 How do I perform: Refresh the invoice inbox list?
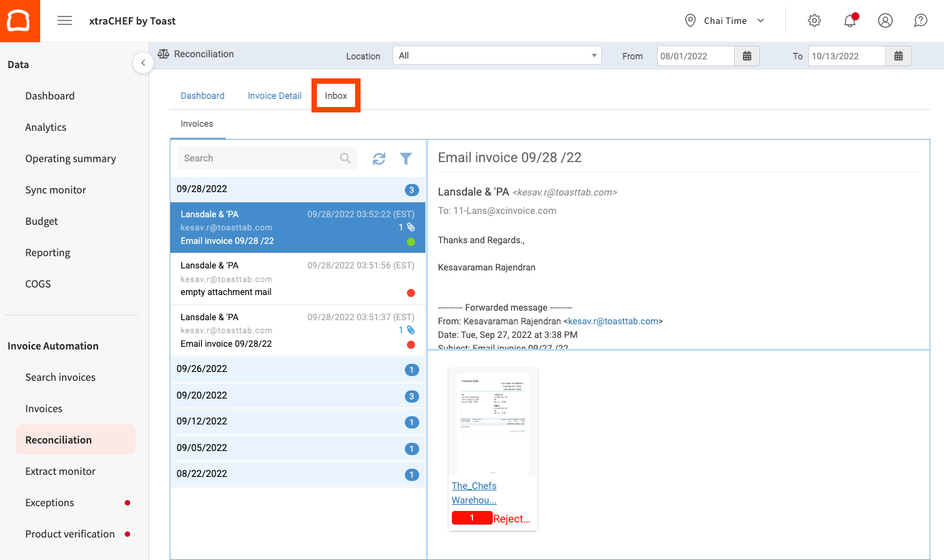click(x=379, y=159)
